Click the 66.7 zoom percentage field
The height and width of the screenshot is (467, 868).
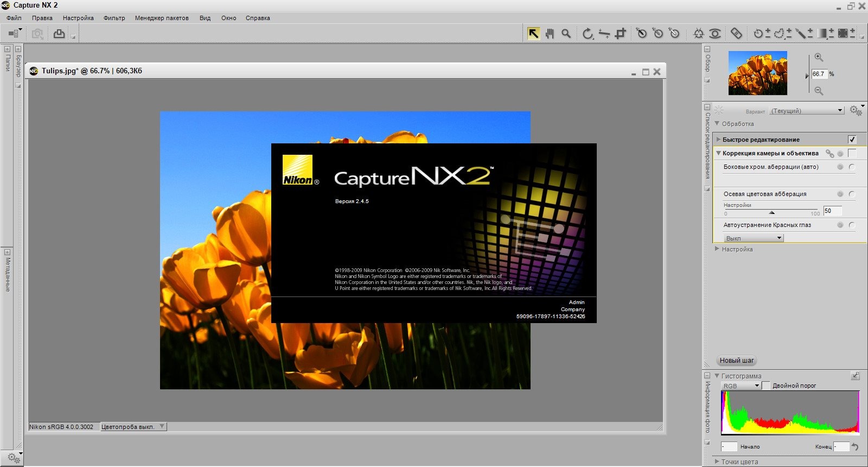pyautogui.click(x=820, y=74)
